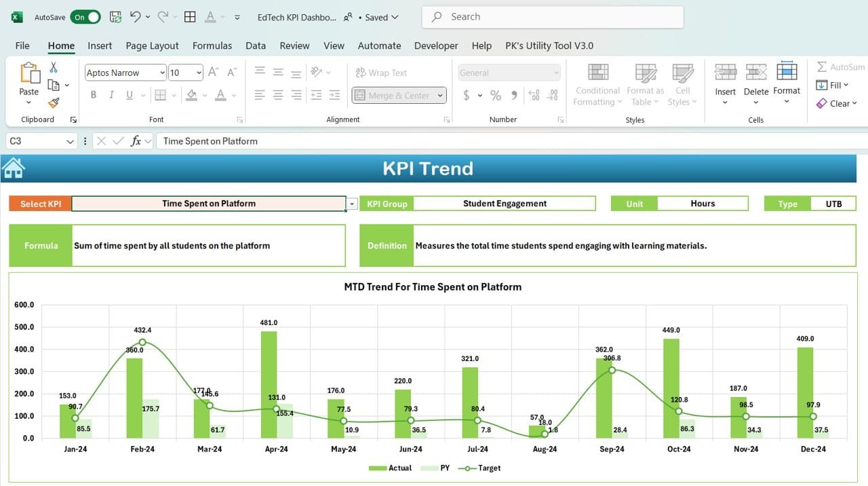The image size is (868, 486).
Task: Click the AutoSum button
Action: [x=841, y=67]
